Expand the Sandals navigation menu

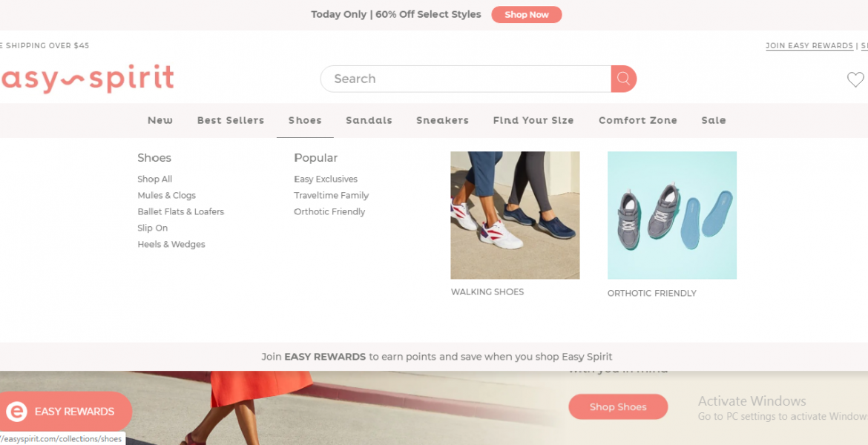pos(369,120)
